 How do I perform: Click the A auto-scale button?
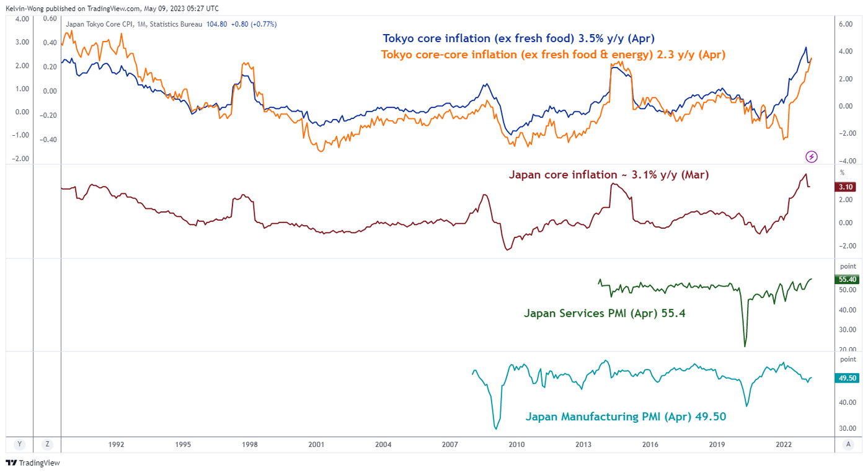(848, 444)
